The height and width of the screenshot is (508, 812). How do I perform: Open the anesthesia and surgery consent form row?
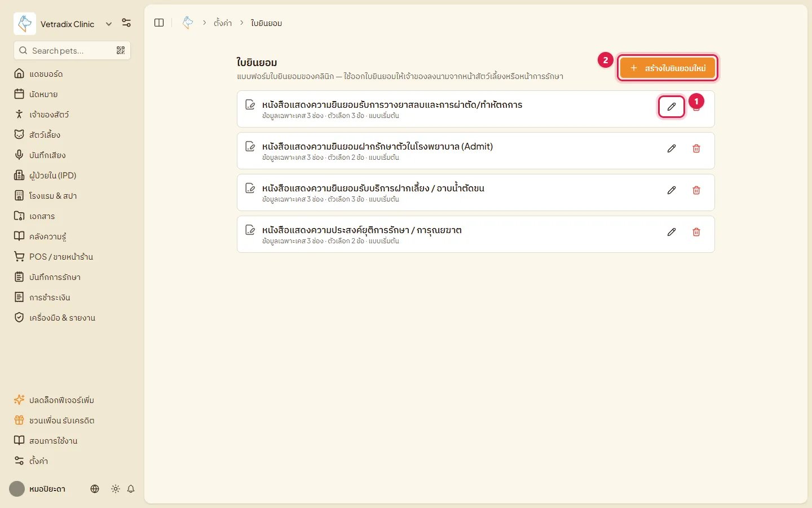pyautogui.click(x=476, y=109)
